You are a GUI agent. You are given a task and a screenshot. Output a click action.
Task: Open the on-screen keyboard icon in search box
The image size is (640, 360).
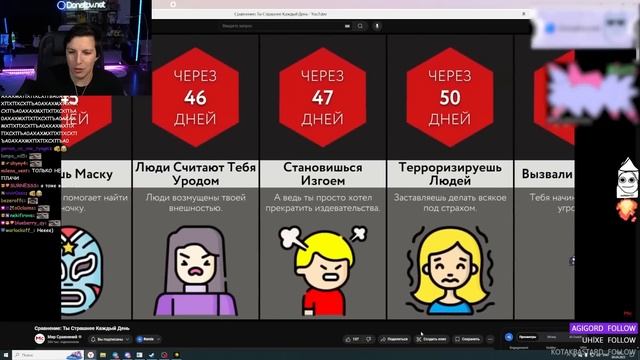click(347, 26)
